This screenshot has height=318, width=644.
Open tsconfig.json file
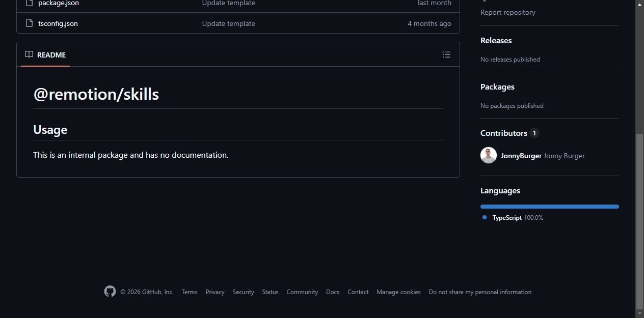click(58, 23)
